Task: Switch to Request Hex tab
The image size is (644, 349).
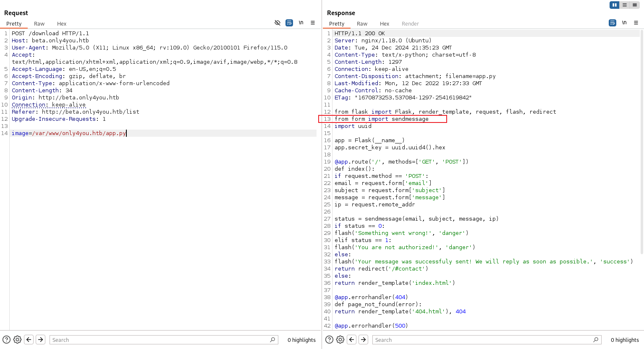Action: 62,24
